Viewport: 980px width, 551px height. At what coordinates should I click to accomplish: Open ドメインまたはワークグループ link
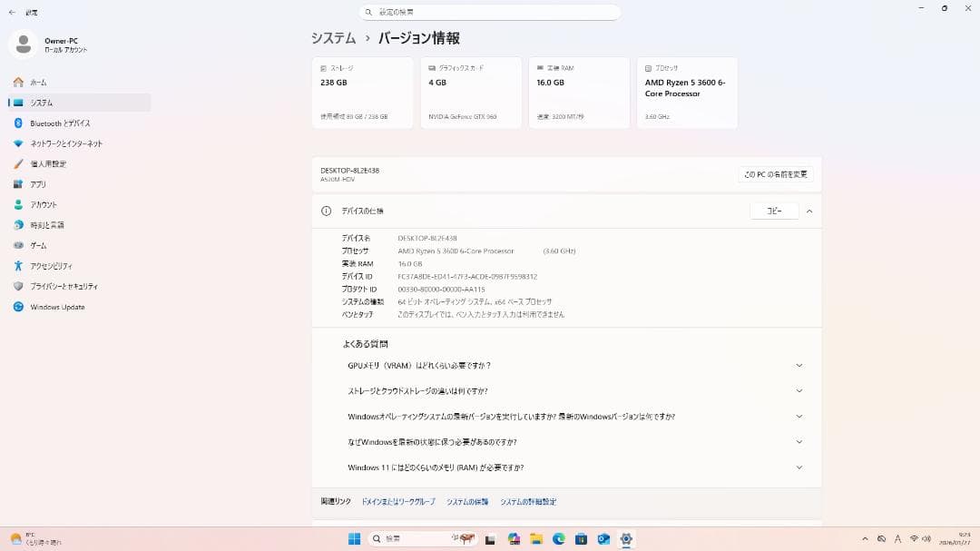point(398,502)
